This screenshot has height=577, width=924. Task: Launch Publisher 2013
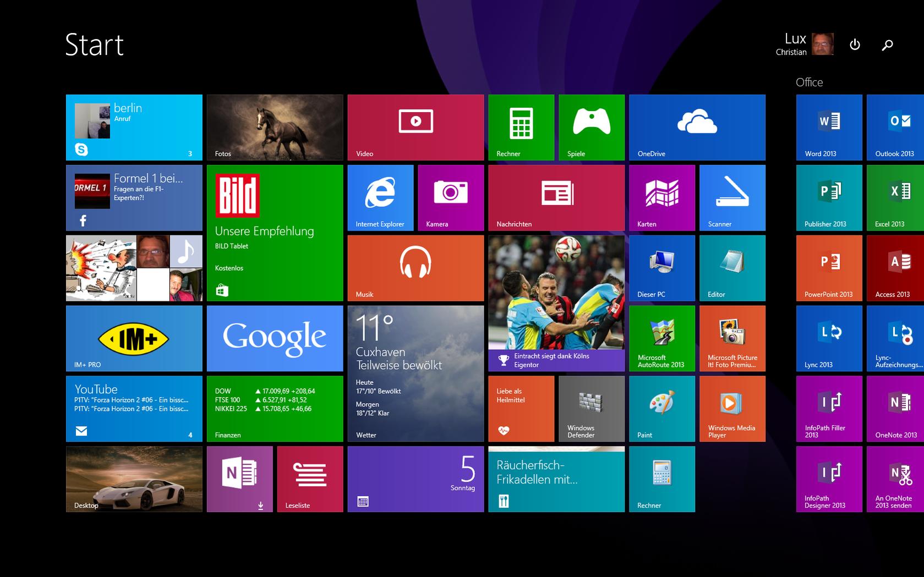829,198
